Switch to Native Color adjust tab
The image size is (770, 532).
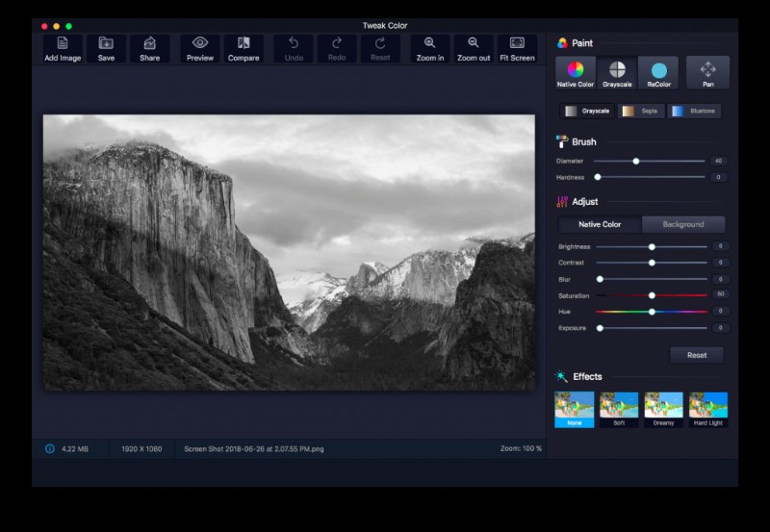tap(600, 224)
